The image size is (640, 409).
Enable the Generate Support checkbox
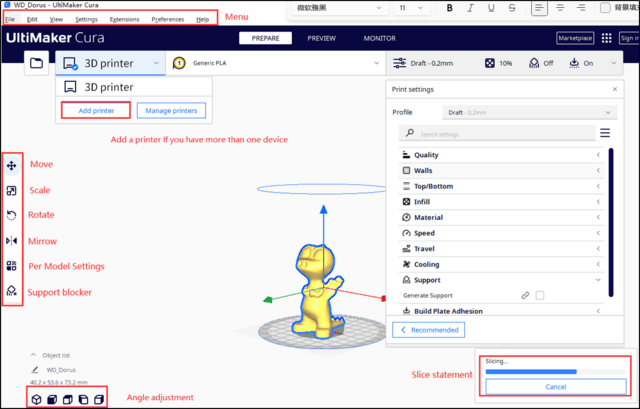click(540, 296)
